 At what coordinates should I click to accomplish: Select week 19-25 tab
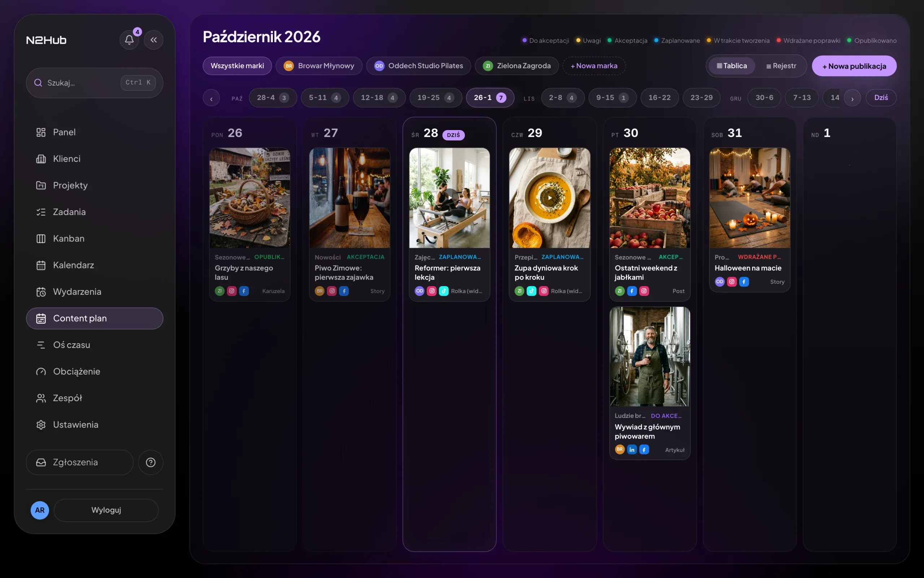(435, 98)
